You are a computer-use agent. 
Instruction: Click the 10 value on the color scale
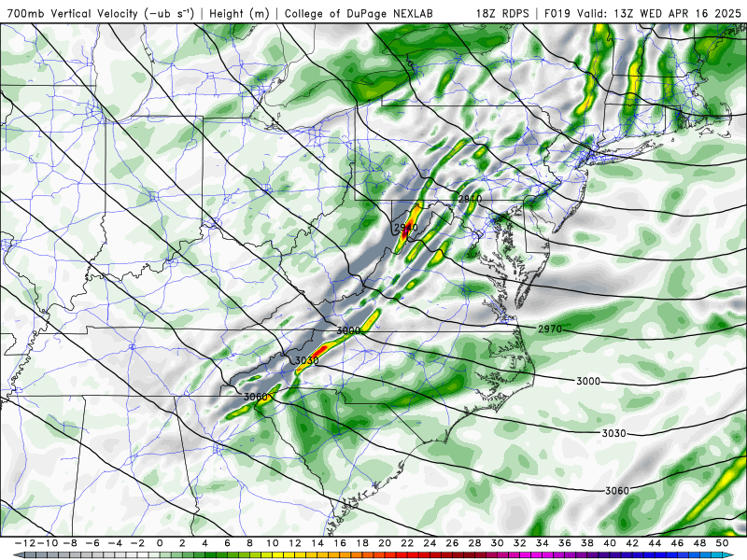click(272, 543)
